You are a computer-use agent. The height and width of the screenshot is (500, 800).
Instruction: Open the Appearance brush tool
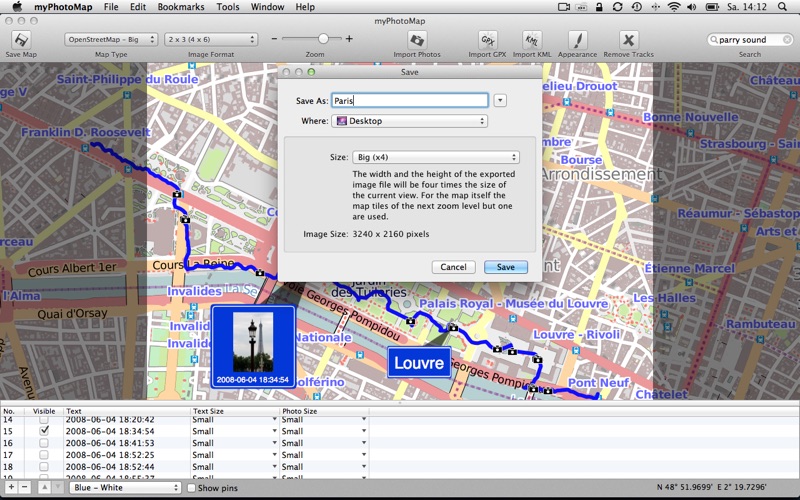(x=578, y=40)
